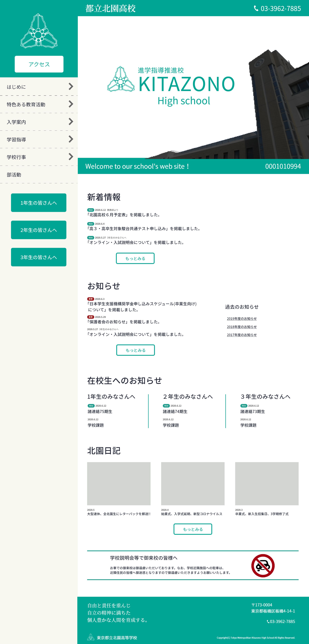Screen dimensions: 309x644
Task: Click diary title 始業式、入学式延期
Action: [192, 514]
